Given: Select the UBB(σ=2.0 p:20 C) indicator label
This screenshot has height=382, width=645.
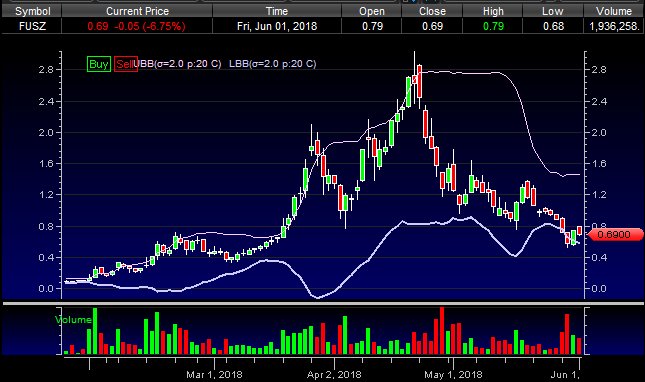Looking at the screenshot, I should [x=177, y=64].
